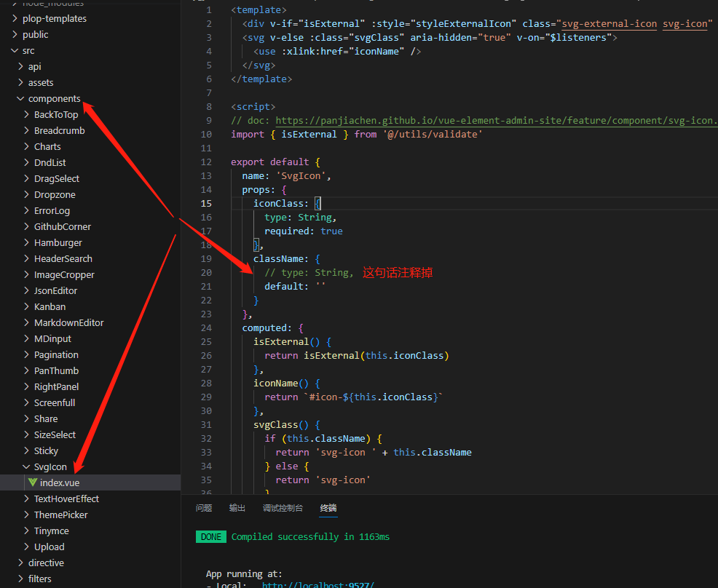718x588 pixels.
Task: Switch to the 问题 panel tab
Action: click(x=204, y=508)
